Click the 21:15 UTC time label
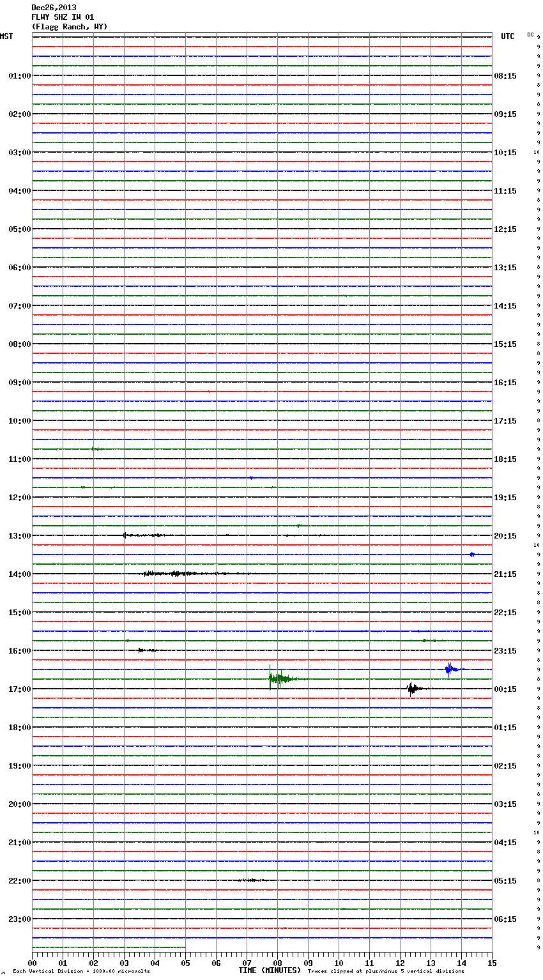This screenshot has height=980, width=543. 505,574
